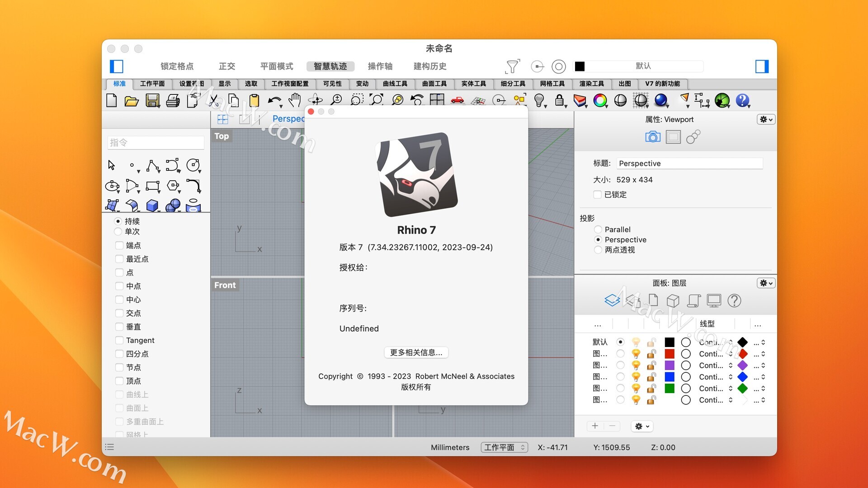The height and width of the screenshot is (488, 868).
Task: Click the red car icon
Action: tap(458, 100)
